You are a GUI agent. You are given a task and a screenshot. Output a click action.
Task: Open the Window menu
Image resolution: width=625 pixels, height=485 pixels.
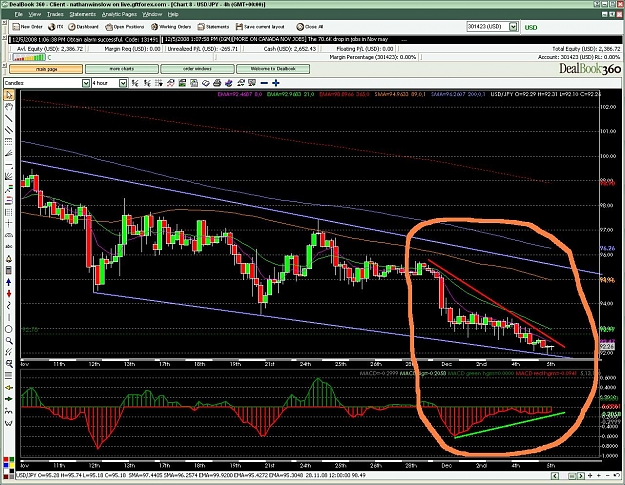pyautogui.click(x=152, y=14)
